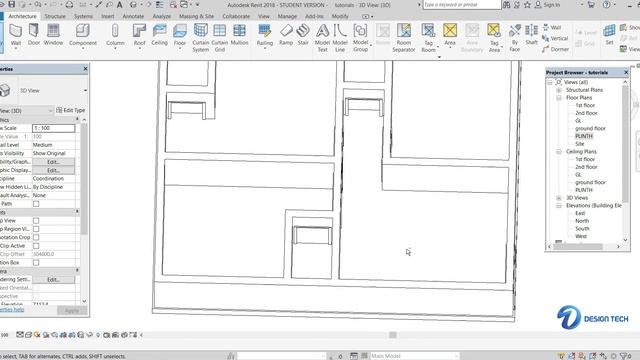Collapse the Floor Plans tree node
Image resolution: width=640 pixels, height=360 pixels.
559,98
